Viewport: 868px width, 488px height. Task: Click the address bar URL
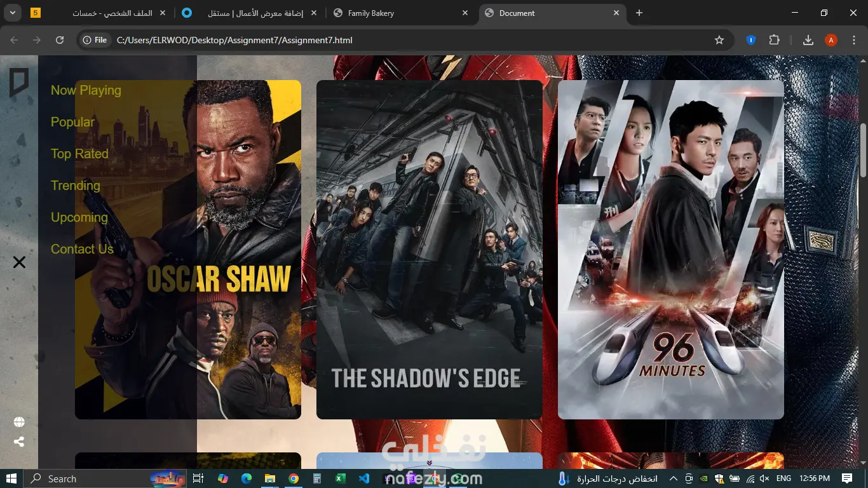[x=234, y=40]
